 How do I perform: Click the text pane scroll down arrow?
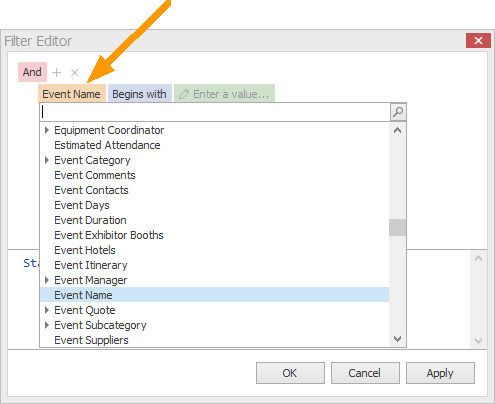point(478,341)
